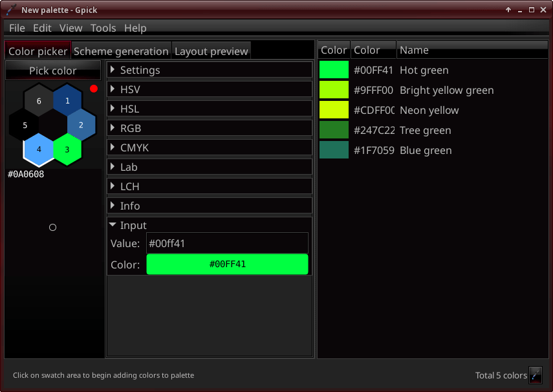Select hexagon swatch number 1
The image size is (553, 392).
[67, 101]
